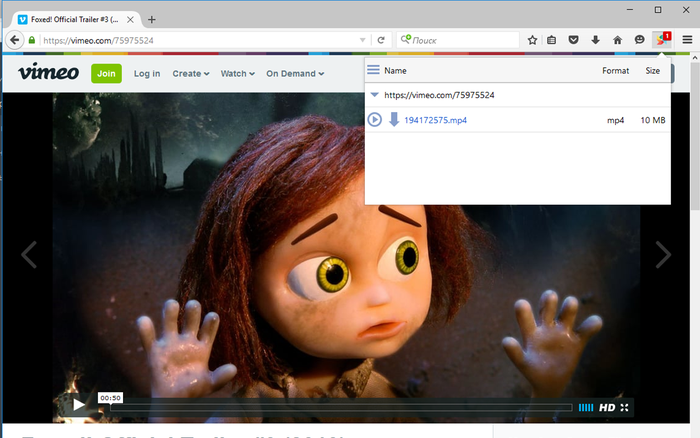
Task: View site security padlock info
Action: click(x=32, y=40)
